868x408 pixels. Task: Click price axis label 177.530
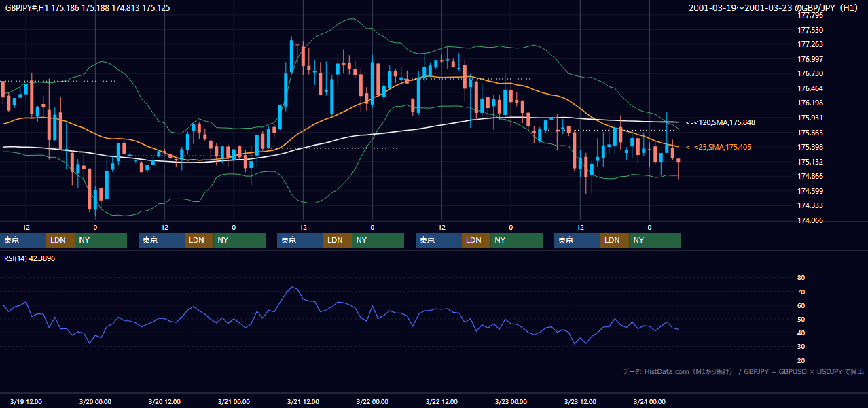[x=810, y=30]
